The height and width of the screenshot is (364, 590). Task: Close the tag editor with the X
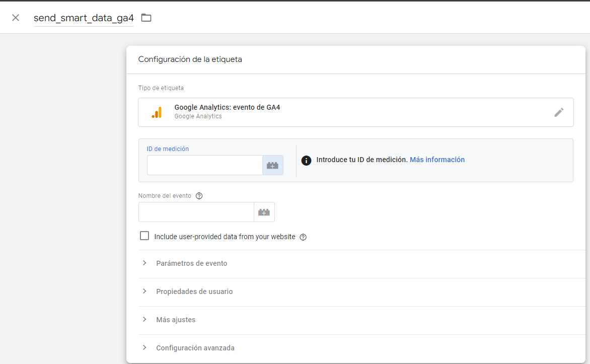coord(15,17)
